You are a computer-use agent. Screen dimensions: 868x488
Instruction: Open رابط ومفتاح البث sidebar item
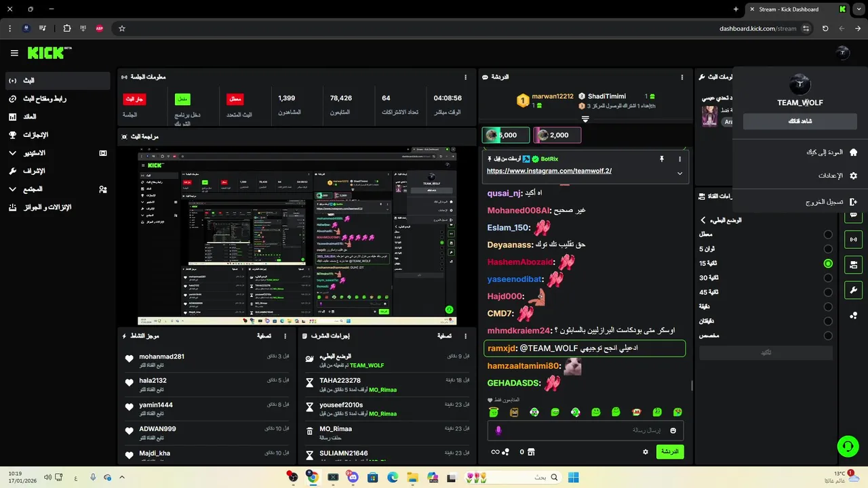coord(58,99)
